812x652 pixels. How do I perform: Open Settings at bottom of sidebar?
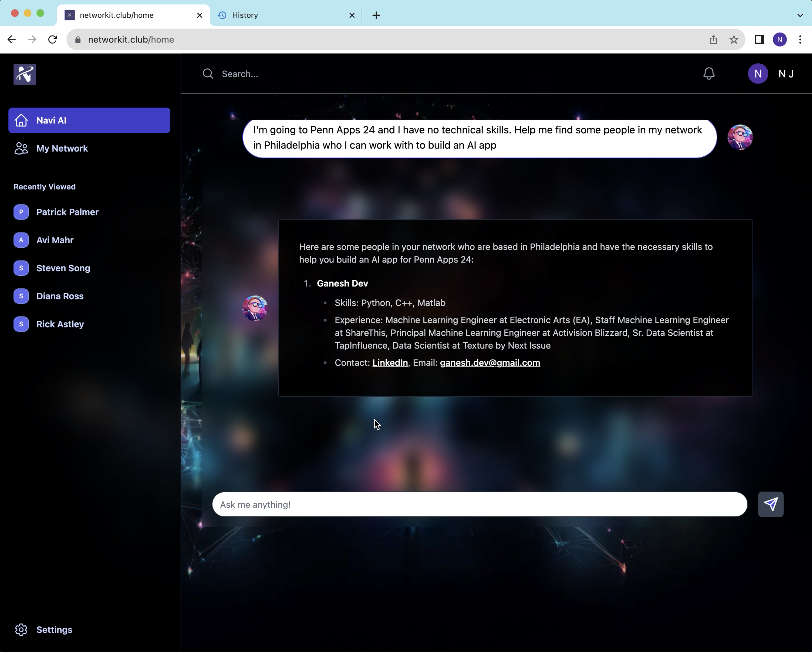tap(54, 629)
